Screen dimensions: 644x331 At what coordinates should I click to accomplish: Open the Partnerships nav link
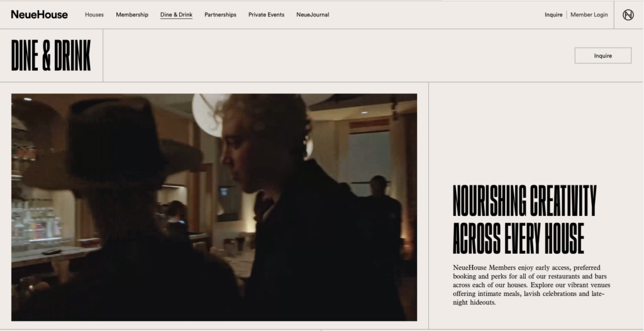click(220, 14)
